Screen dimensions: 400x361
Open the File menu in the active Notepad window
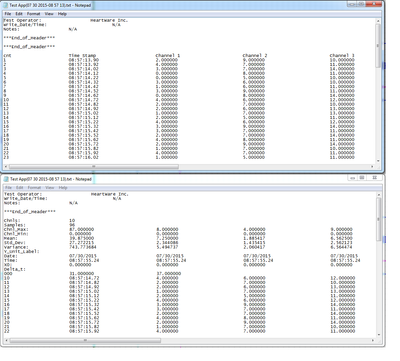(8, 14)
